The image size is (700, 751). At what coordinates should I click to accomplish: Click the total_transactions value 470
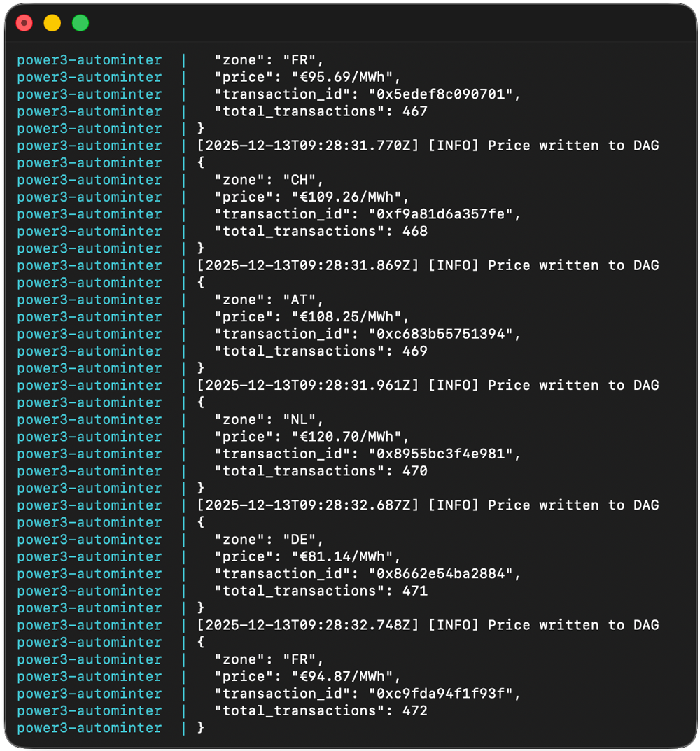(x=415, y=471)
